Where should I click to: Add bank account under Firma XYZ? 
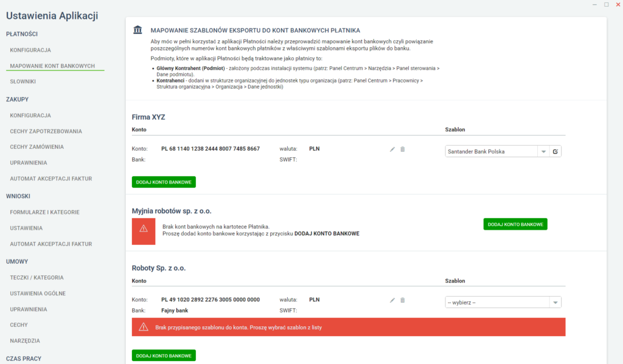(164, 182)
